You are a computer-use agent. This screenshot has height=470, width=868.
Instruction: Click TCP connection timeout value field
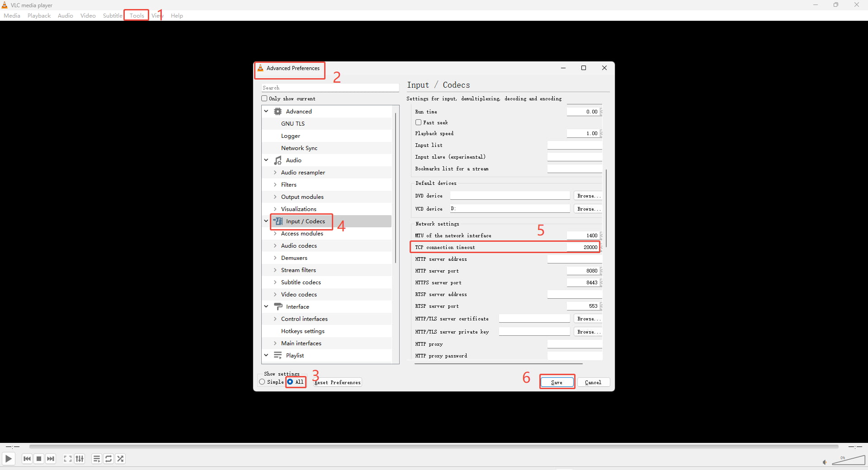(584, 247)
